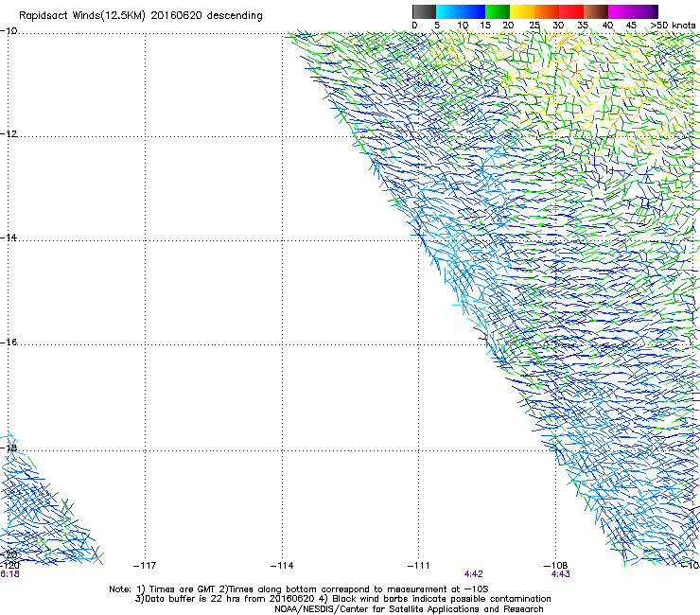Click the latitude label -12
The width and height of the screenshot is (700, 615).
tap(9, 134)
